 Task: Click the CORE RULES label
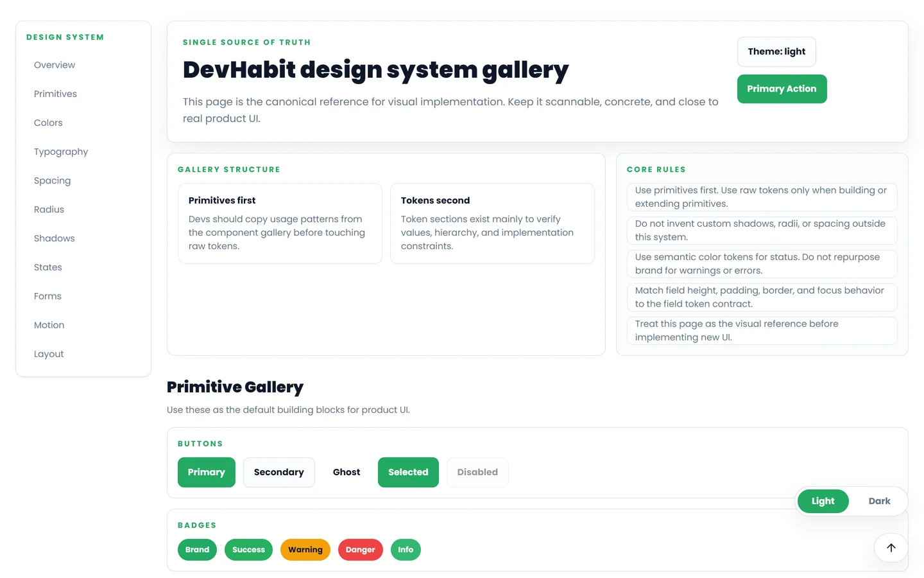tap(656, 170)
